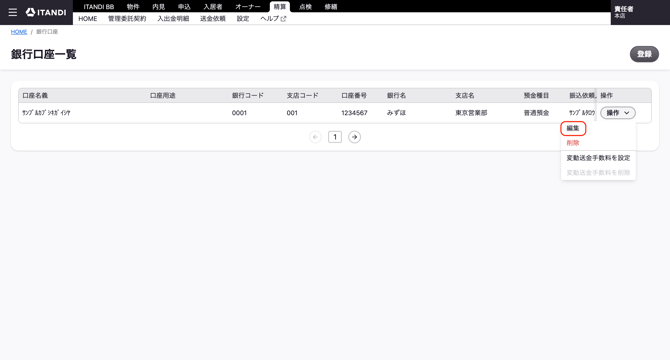Switch to the オーナー tab
670x360 pixels.
248,7
